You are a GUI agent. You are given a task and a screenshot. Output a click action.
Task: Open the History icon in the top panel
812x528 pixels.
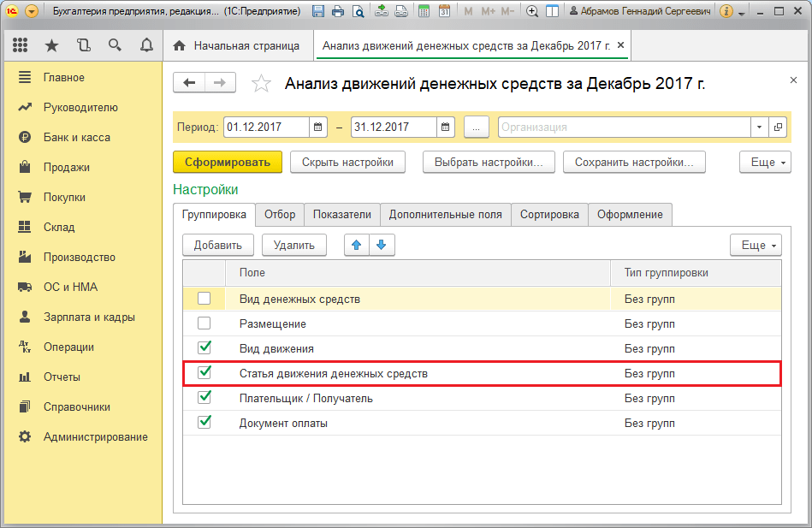[x=83, y=45]
